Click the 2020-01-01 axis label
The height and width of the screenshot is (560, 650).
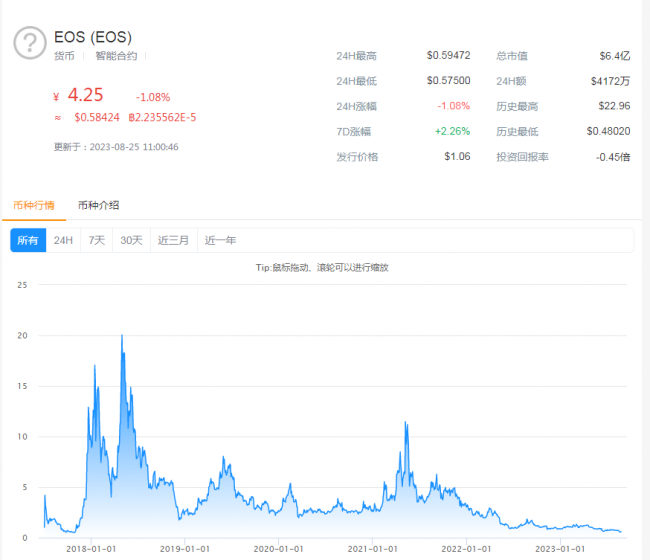(x=279, y=549)
